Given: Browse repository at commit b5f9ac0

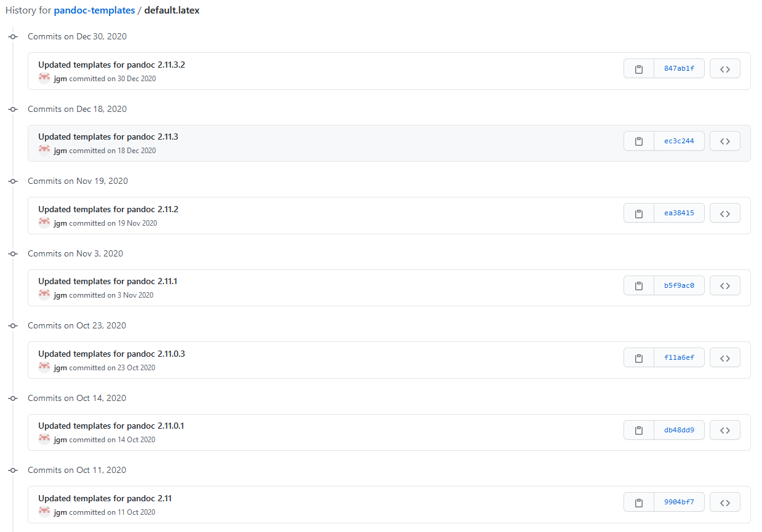Looking at the screenshot, I should pyautogui.click(x=725, y=285).
